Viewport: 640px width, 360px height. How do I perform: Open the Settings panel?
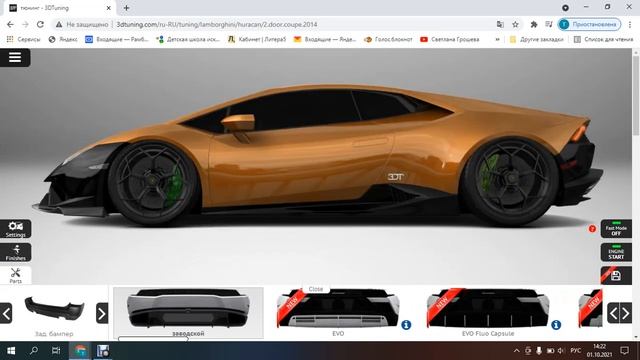click(x=16, y=229)
